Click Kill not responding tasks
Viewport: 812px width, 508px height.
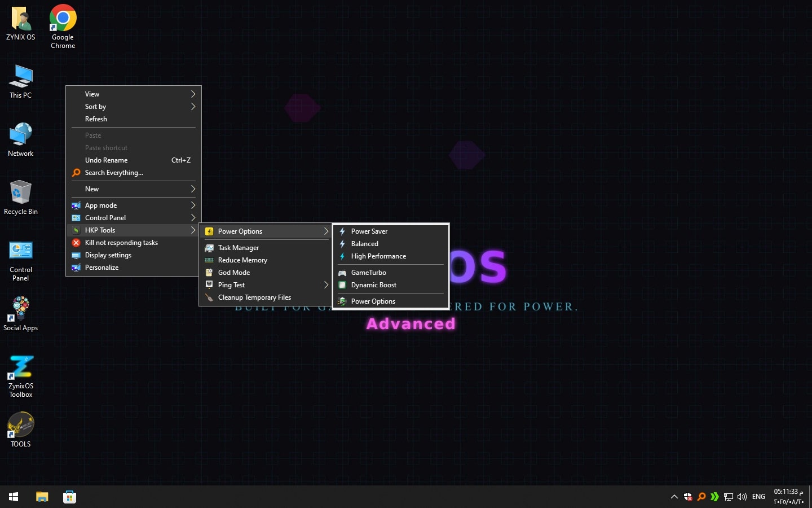click(121, 243)
